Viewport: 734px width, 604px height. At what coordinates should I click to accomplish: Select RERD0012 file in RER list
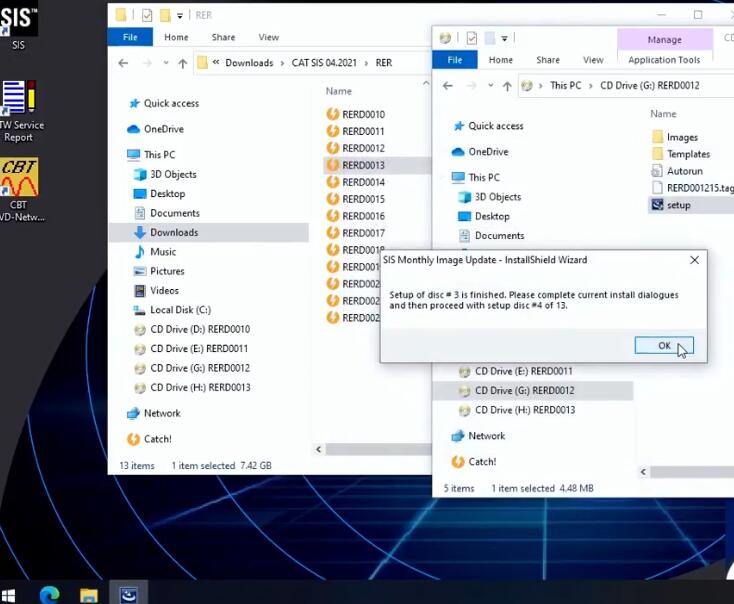[x=363, y=148]
